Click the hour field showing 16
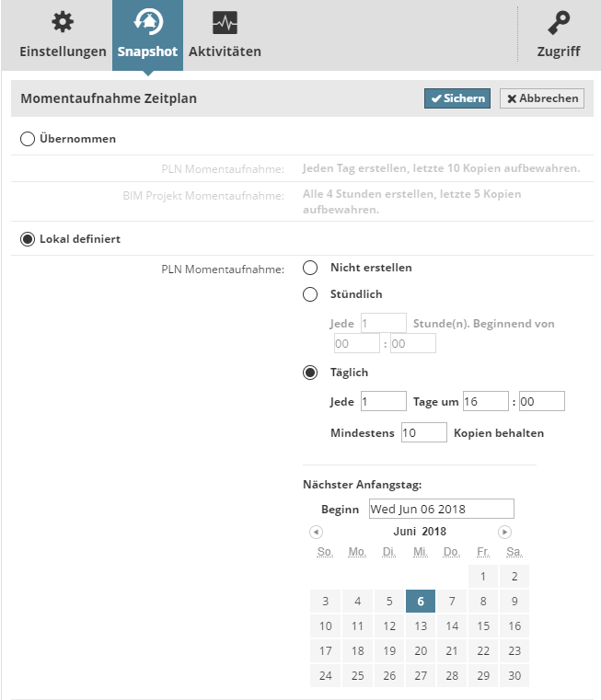Viewport: 601px width, 700px height. [486, 401]
